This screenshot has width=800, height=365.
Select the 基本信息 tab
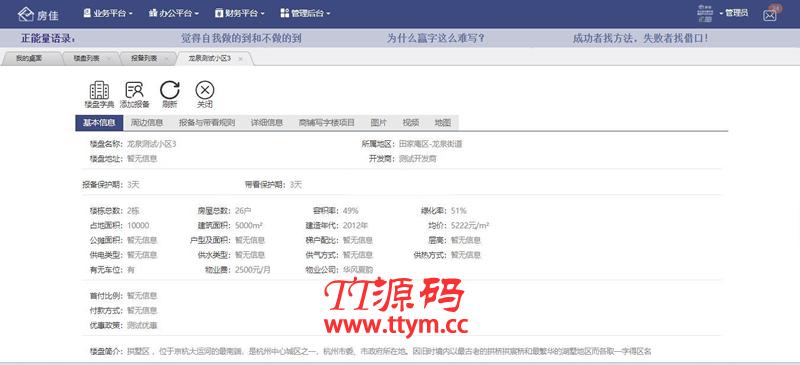[99, 123]
